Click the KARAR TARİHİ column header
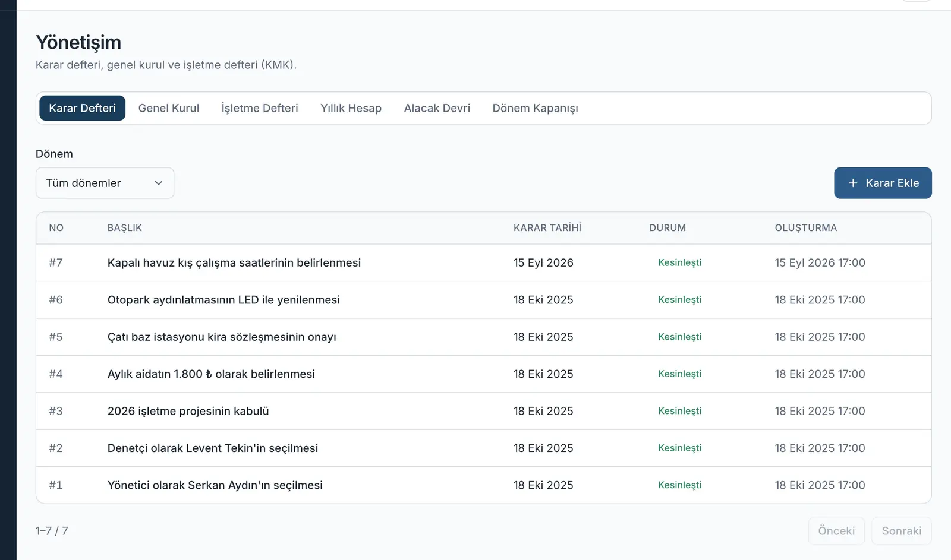This screenshot has height=560, width=951. 547,228
